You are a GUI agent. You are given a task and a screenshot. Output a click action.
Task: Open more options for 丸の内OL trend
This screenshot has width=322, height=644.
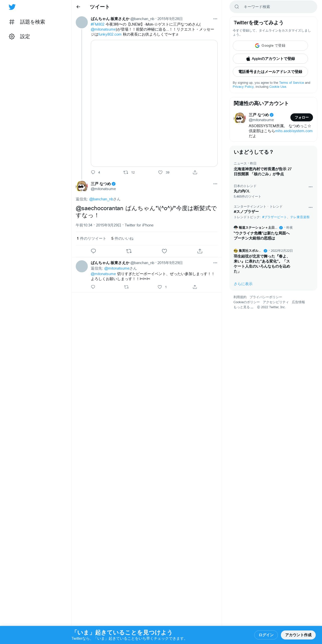tap(310, 187)
